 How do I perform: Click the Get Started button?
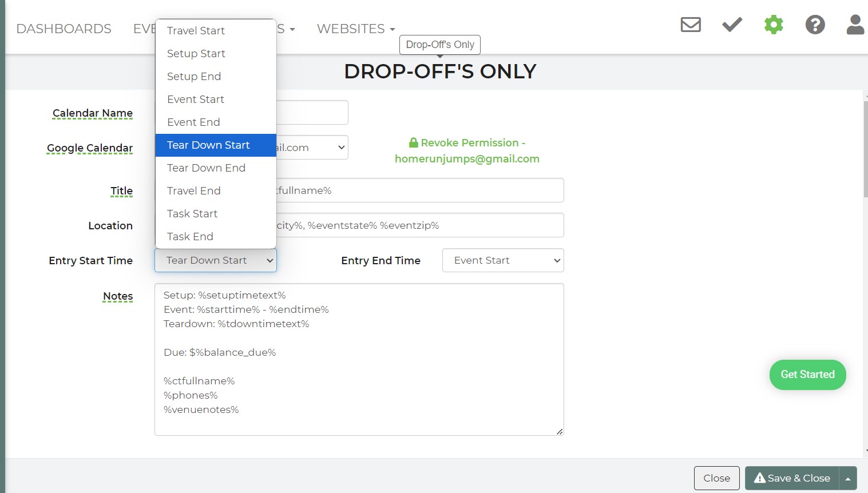[807, 375]
